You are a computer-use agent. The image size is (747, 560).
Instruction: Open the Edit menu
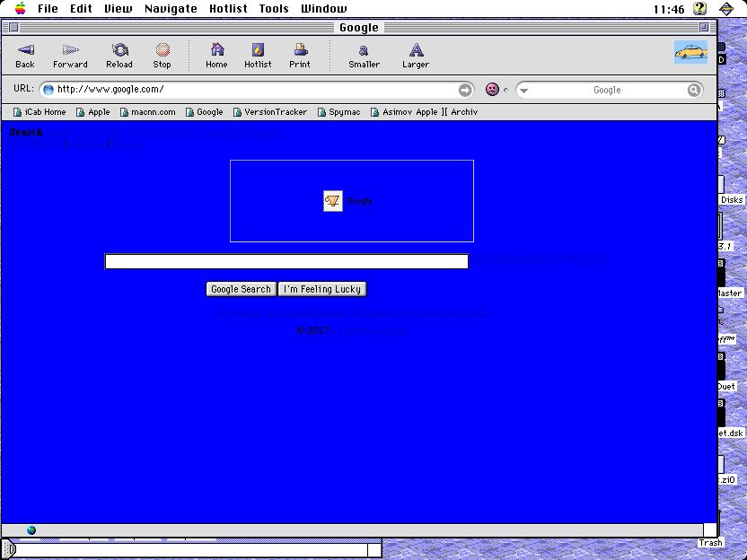point(81,9)
